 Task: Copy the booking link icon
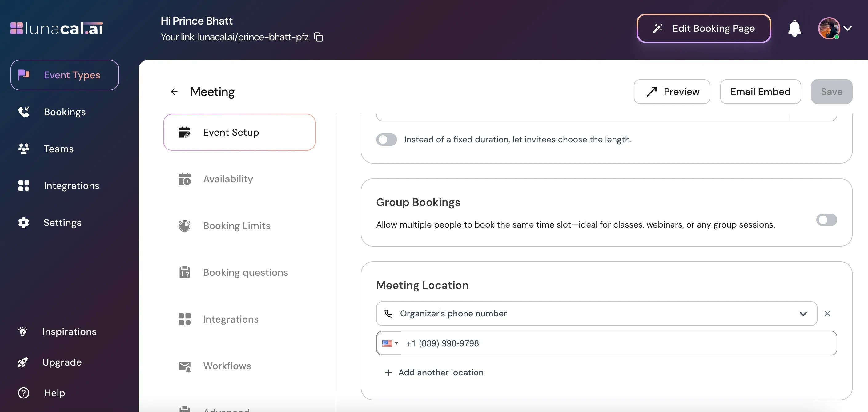tap(318, 37)
